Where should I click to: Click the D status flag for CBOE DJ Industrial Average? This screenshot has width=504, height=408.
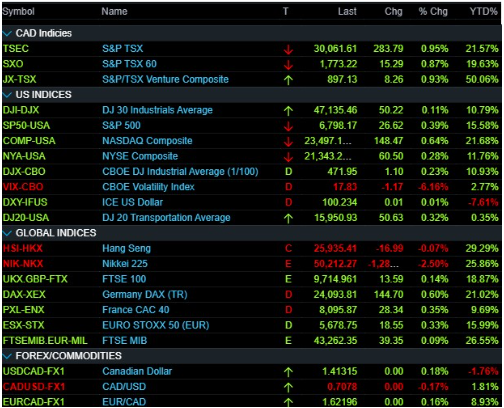coord(289,172)
